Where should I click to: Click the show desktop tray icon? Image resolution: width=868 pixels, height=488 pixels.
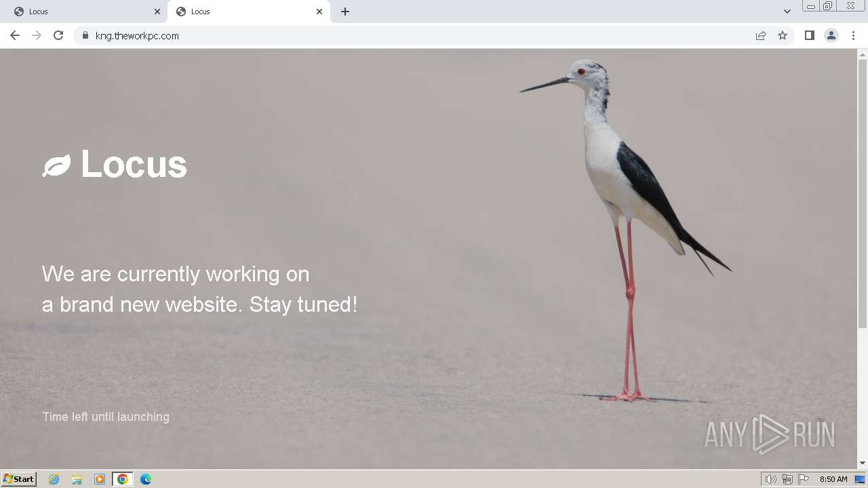860,479
